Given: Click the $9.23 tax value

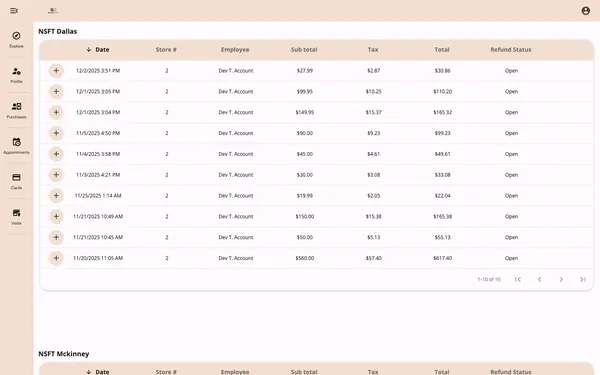Looking at the screenshot, I should click(373, 133).
